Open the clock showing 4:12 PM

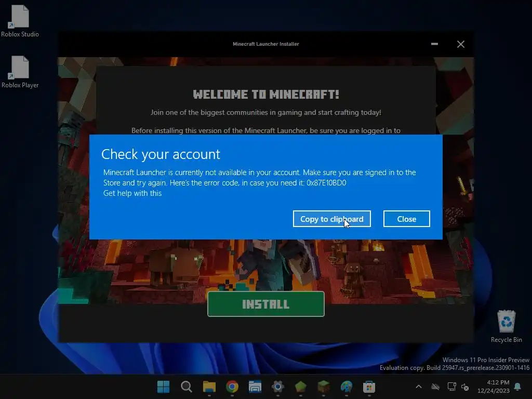[x=494, y=387]
